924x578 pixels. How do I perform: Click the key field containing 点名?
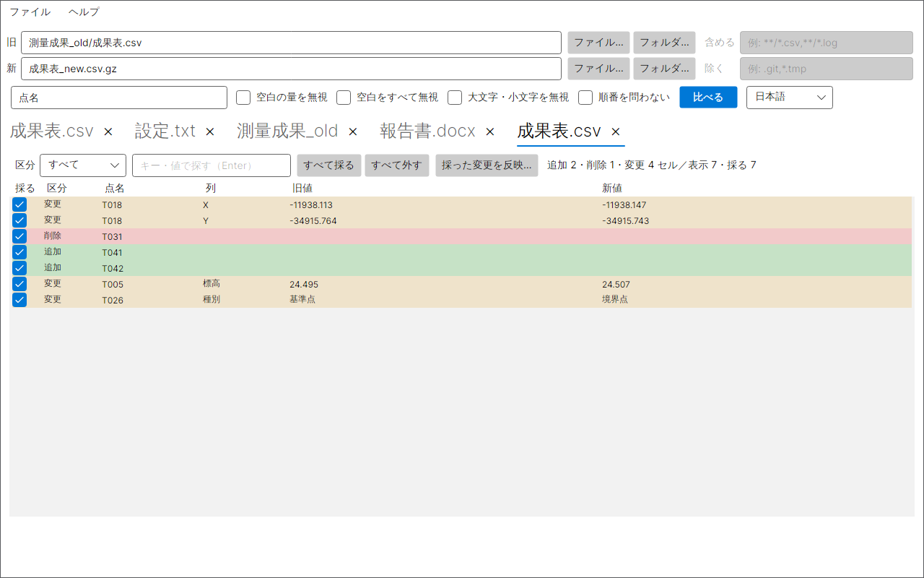click(x=119, y=98)
